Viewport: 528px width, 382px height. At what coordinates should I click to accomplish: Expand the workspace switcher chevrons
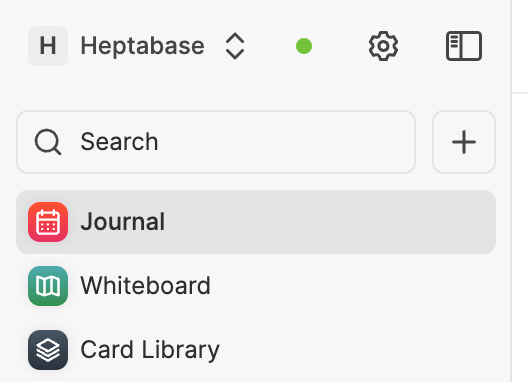click(x=235, y=46)
